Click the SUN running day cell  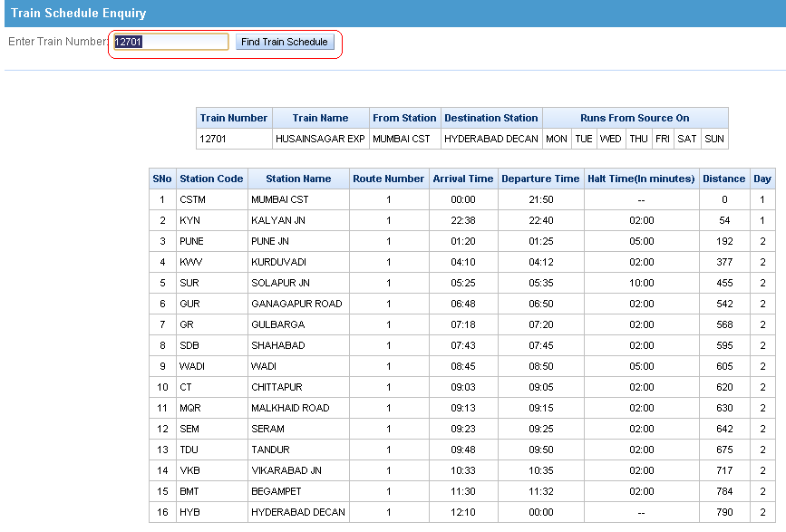[714, 139]
